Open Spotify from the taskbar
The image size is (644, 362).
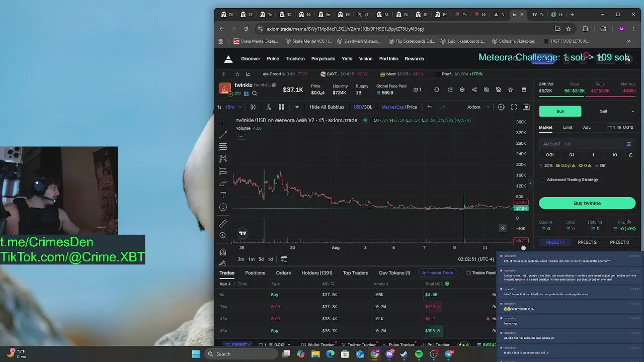tap(419, 354)
